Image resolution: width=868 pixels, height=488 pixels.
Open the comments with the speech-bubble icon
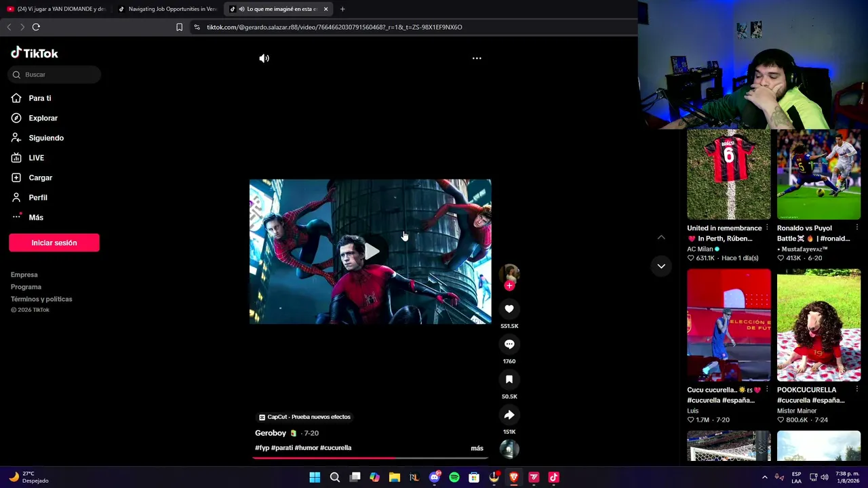509,344
